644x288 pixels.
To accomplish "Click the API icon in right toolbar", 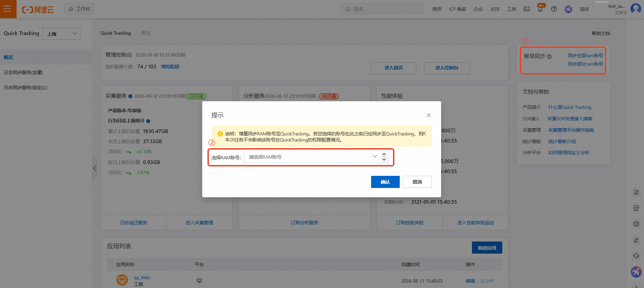I will [636, 208].
